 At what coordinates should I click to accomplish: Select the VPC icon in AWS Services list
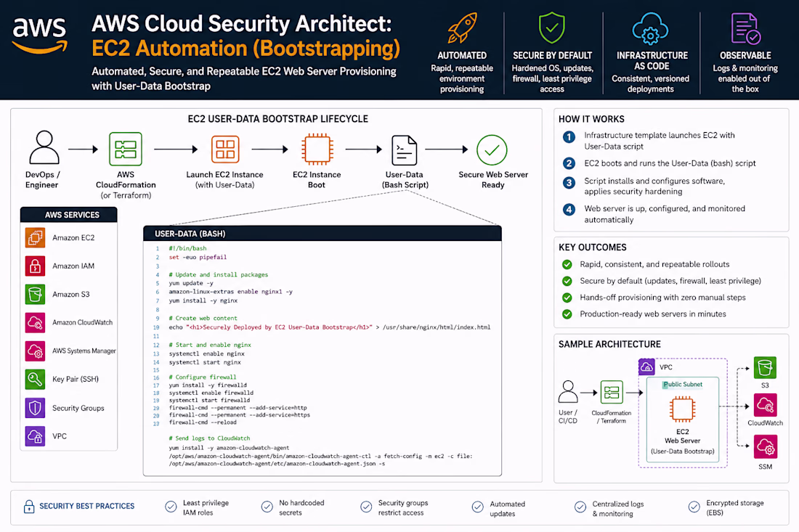[x=35, y=436]
